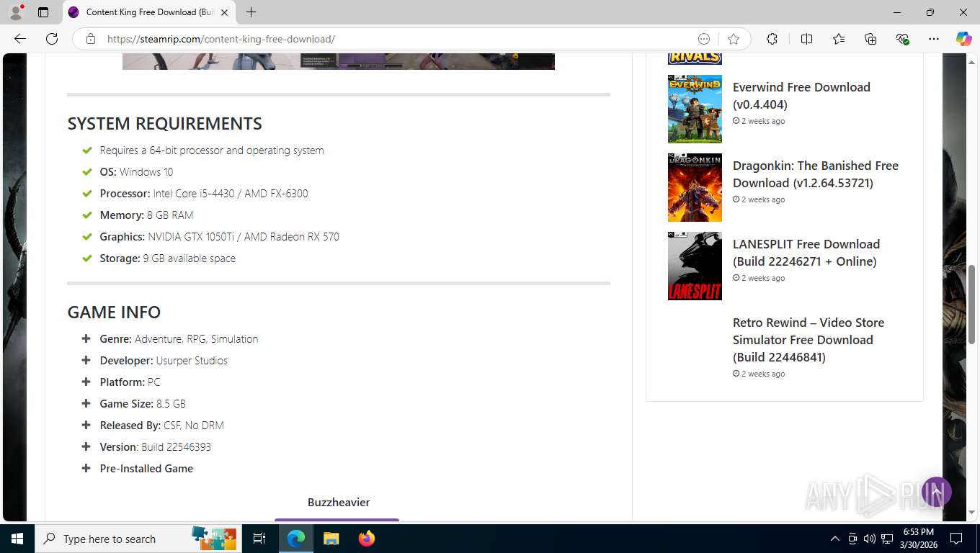Open Browser essentials heart icon
Viewport: 980px width, 553px height.
click(903, 39)
